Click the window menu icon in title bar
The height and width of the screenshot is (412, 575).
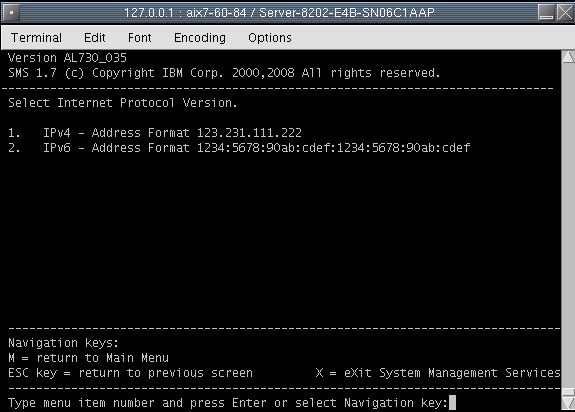(11, 12)
